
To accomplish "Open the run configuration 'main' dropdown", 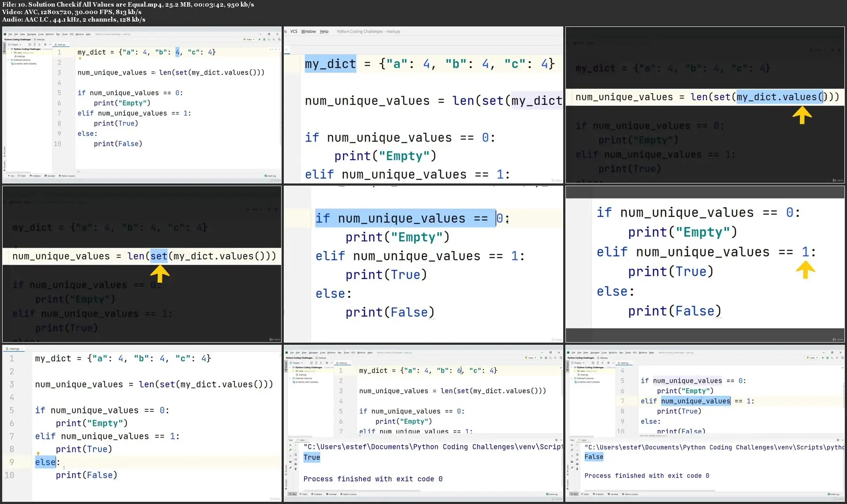I will click(x=249, y=39).
